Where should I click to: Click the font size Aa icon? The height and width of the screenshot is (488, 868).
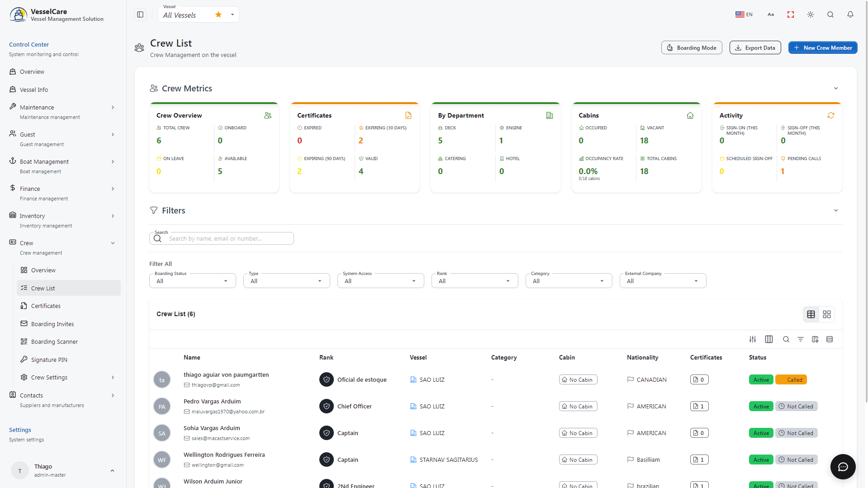coord(771,14)
